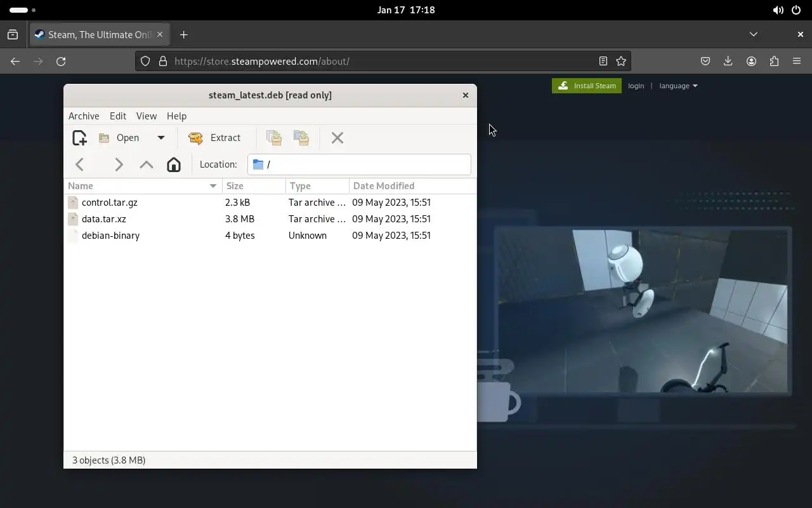The height and width of the screenshot is (508, 812).
Task: Expand the language dropdown on Steam page
Action: 678,86
